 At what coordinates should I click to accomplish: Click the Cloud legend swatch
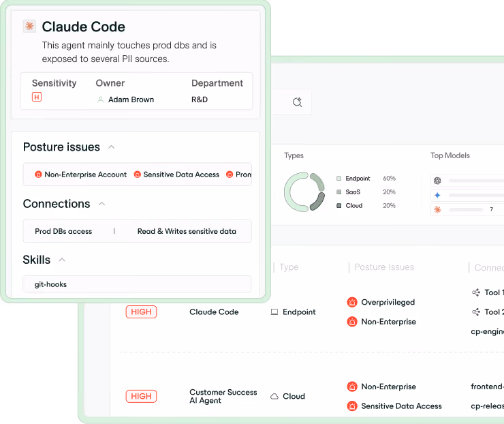338,206
